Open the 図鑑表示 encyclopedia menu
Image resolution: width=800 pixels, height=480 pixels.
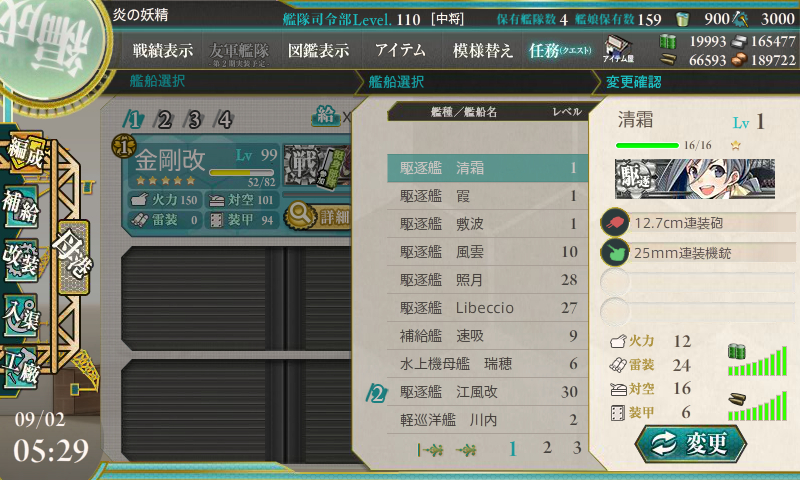tap(318, 50)
